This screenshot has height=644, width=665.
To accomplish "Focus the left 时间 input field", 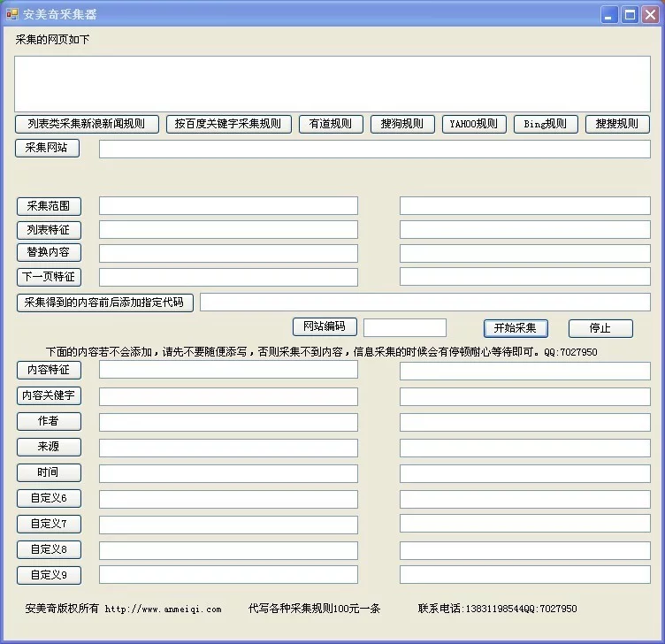I will [228, 473].
